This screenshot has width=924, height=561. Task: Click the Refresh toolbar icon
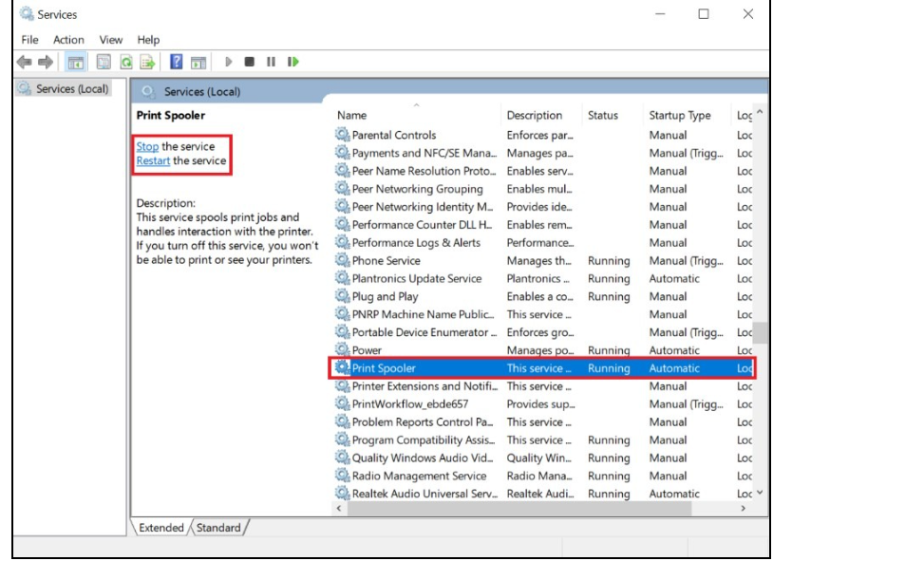126,62
